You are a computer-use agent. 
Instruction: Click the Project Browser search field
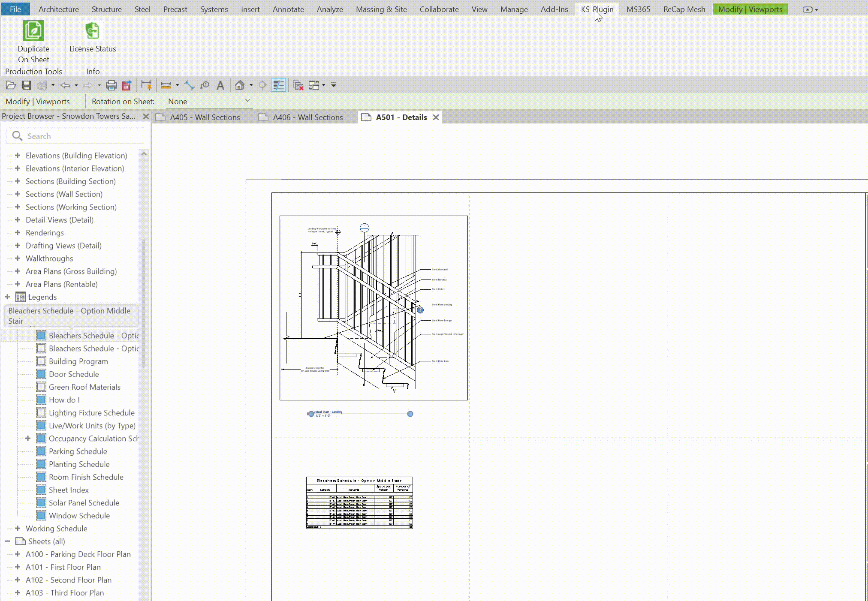(x=75, y=136)
